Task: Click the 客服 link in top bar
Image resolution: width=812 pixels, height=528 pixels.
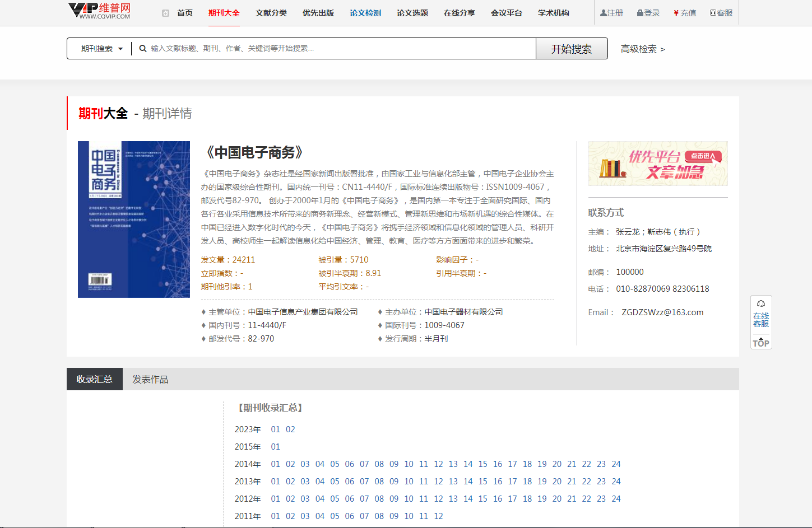Action: [721, 13]
